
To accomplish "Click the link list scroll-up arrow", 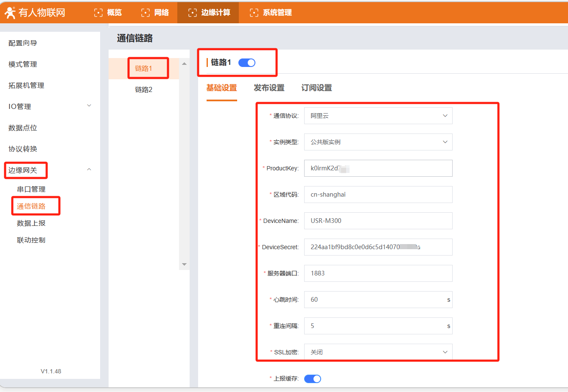I will [x=184, y=64].
